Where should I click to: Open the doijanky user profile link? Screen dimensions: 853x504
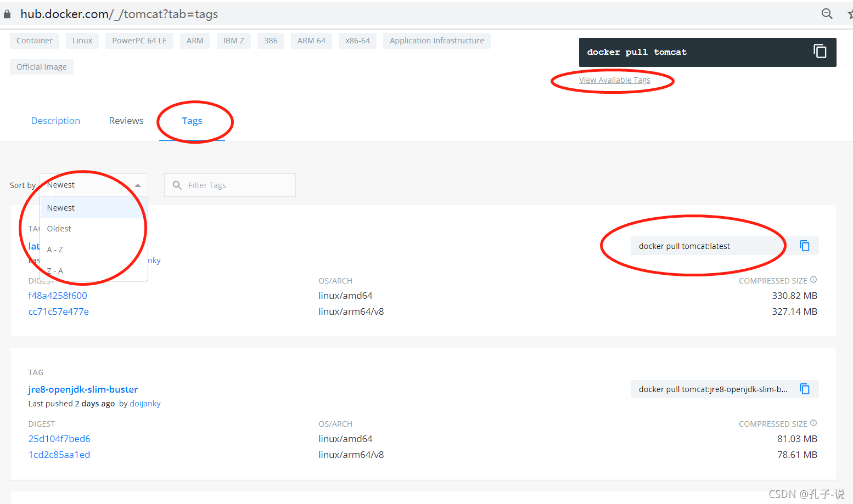(x=145, y=404)
